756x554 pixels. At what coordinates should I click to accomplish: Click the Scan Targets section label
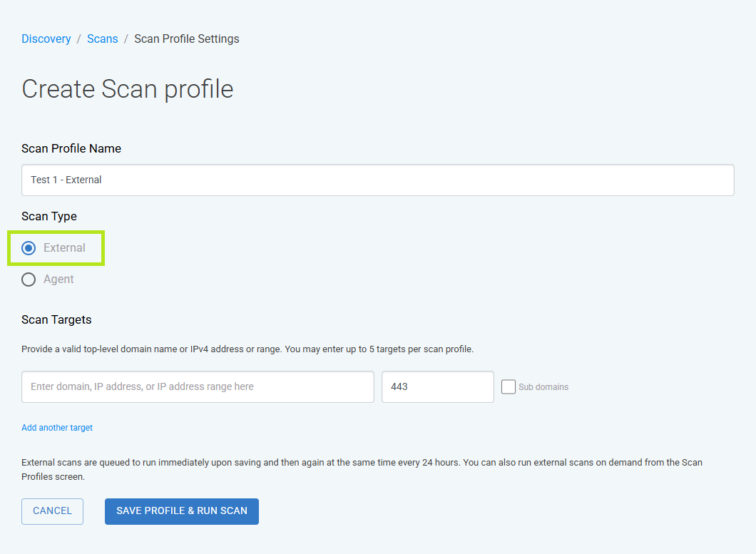point(56,319)
